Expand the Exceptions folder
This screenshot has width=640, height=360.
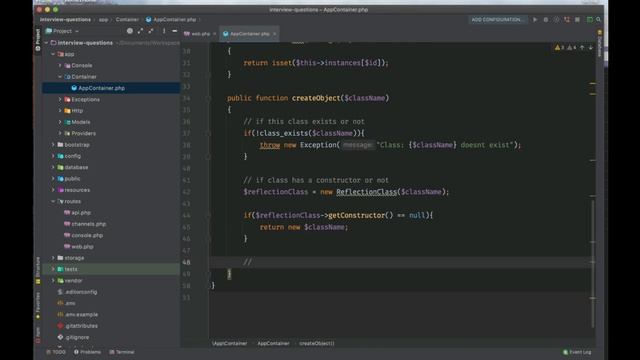click(x=60, y=99)
